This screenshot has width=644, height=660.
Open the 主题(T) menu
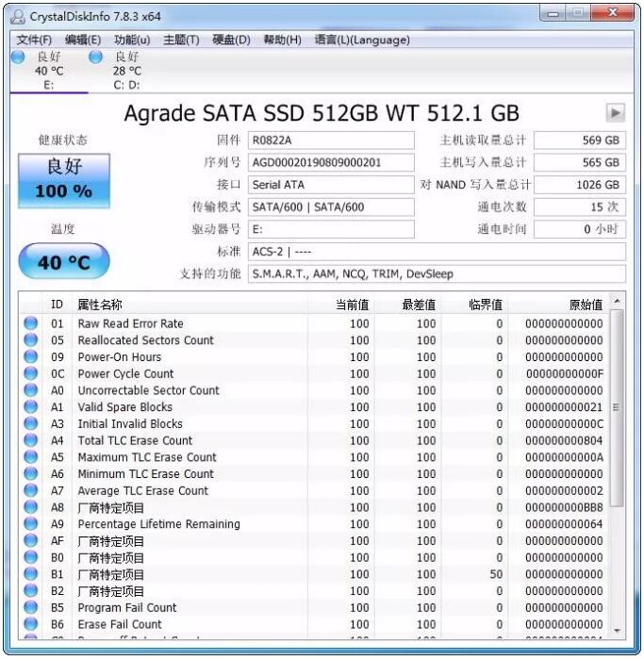coord(181,40)
